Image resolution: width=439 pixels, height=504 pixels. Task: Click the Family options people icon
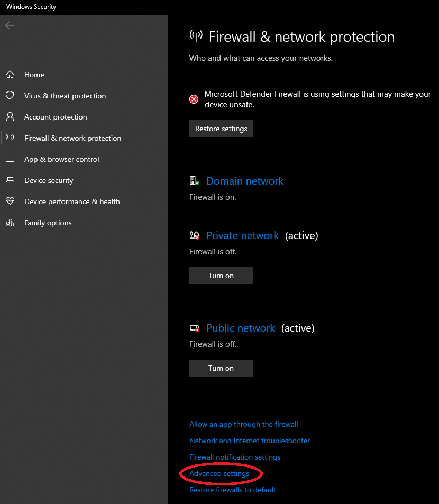(10, 223)
